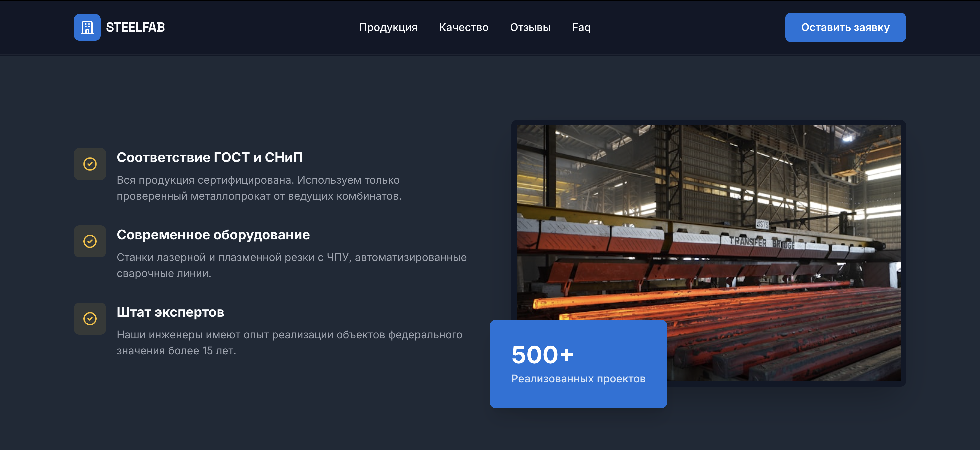
Task: Click the description about инженеры и 15 лет
Action: pos(289,342)
